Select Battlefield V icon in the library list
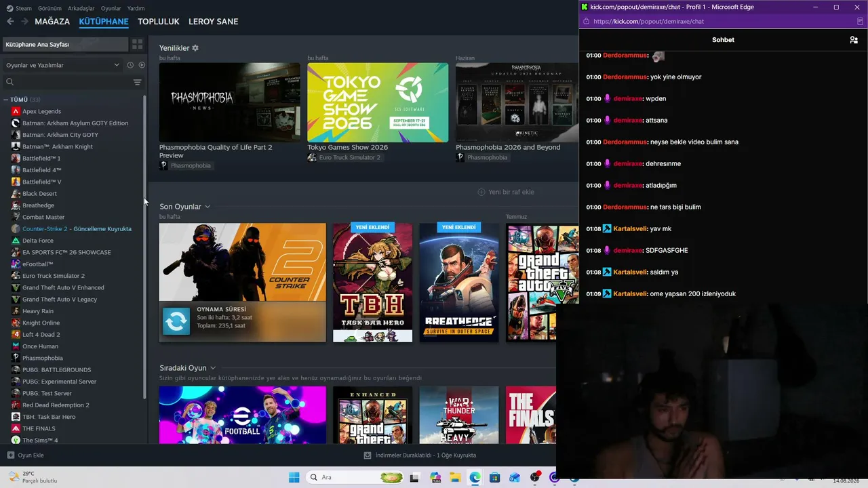The width and height of the screenshot is (868, 488). 16,182
